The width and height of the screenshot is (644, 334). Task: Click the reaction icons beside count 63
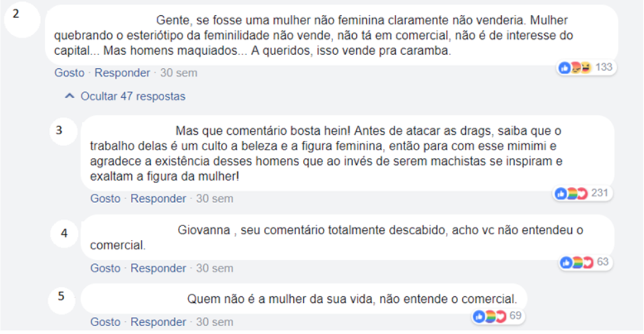[573, 262]
